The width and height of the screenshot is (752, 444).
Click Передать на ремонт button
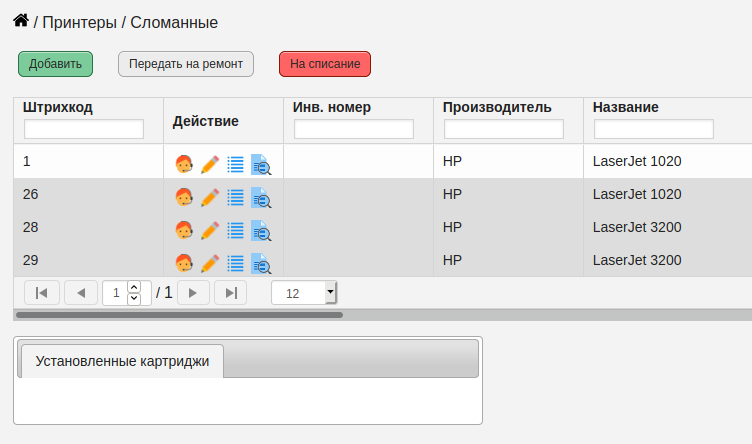186,64
